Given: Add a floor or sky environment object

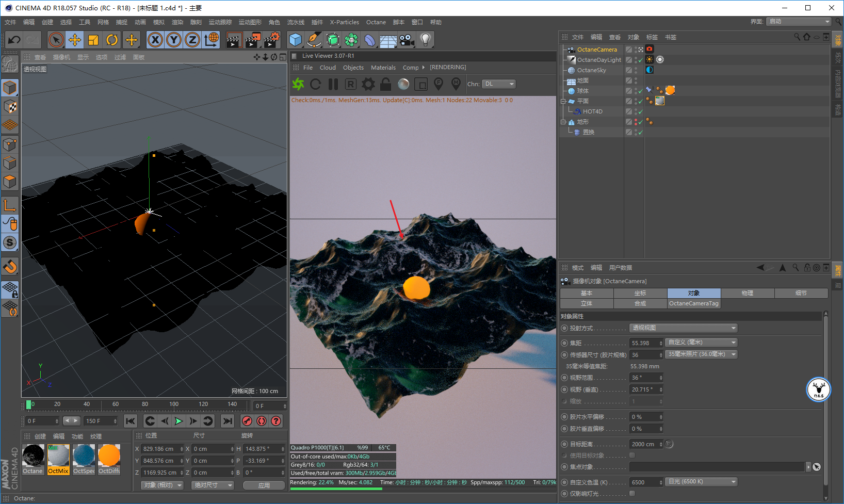Looking at the screenshot, I should click(x=388, y=40).
